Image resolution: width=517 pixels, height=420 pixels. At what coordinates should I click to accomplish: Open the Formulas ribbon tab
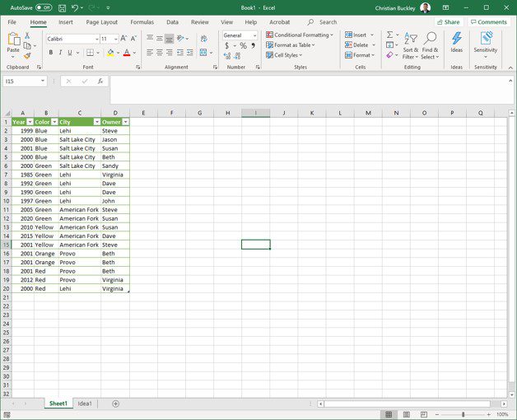(142, 22)
